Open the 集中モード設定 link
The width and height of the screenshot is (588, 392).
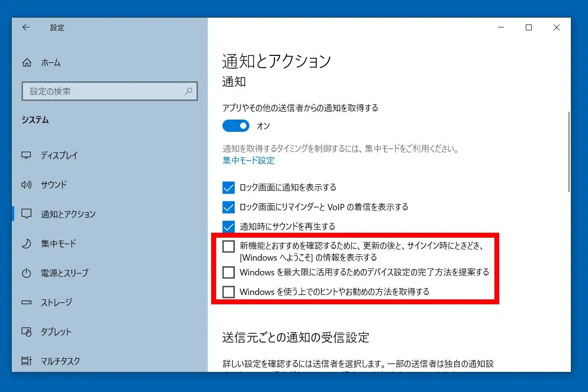248,161
